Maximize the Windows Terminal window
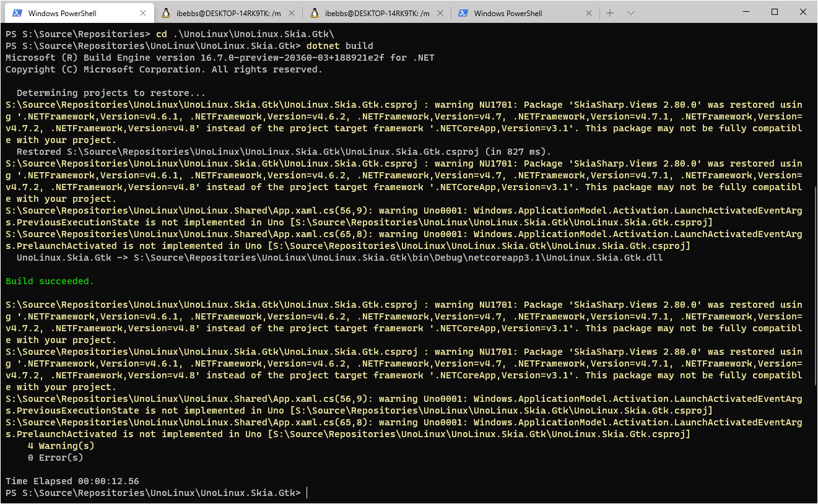This screenshot has height=504, width=818. pyautogui.click(x=775, y=12)
